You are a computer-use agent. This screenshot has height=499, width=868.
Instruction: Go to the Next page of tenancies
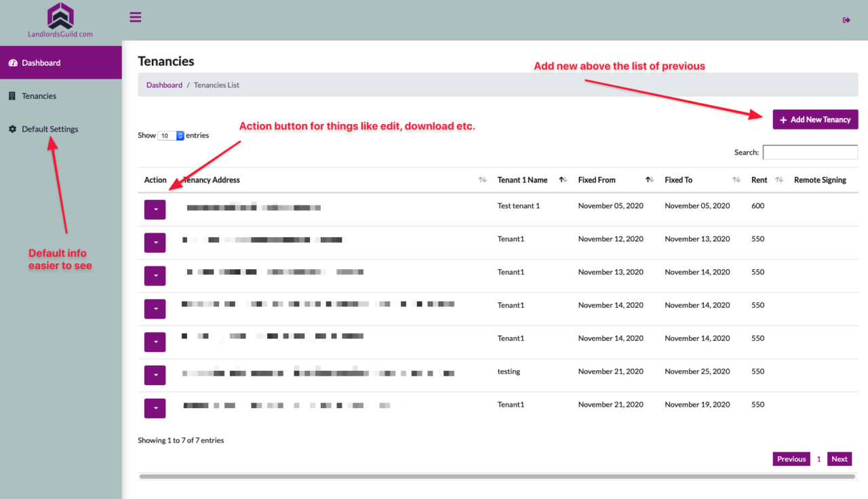839,458
